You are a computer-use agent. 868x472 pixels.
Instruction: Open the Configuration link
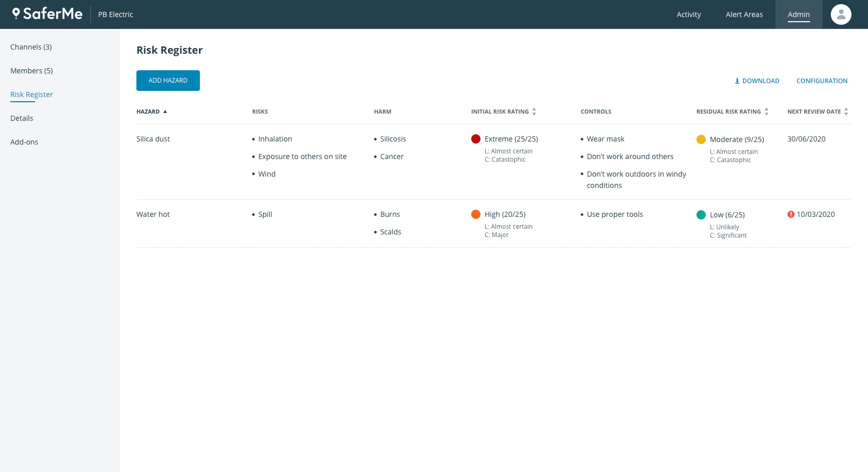pos(822,81)
